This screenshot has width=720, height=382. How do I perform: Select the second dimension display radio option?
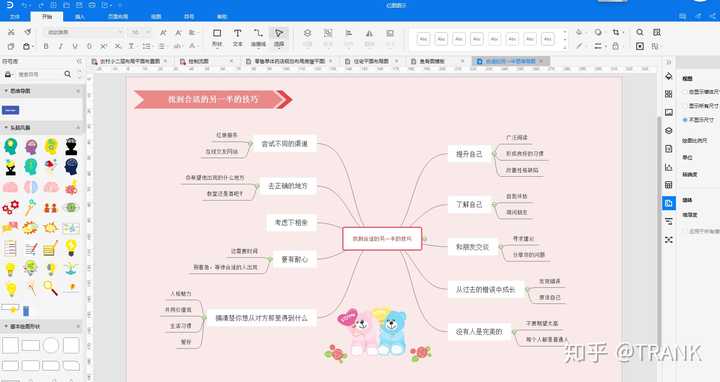(x=685, y=106)
